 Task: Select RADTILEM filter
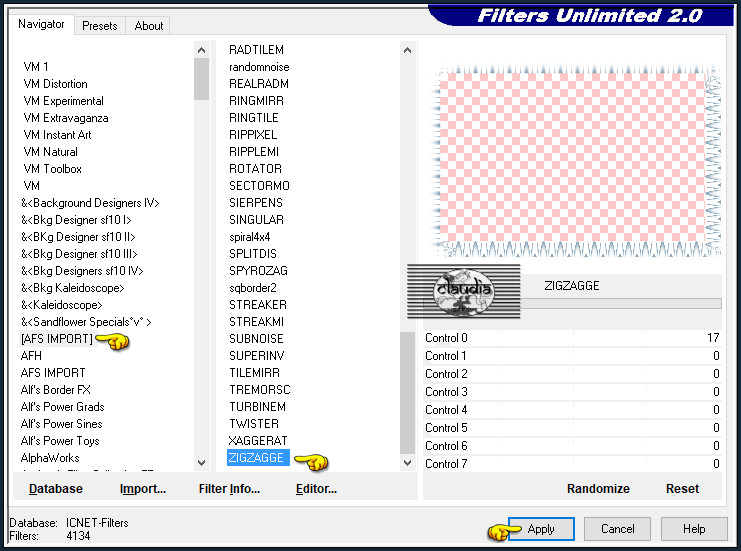point(256,50)
